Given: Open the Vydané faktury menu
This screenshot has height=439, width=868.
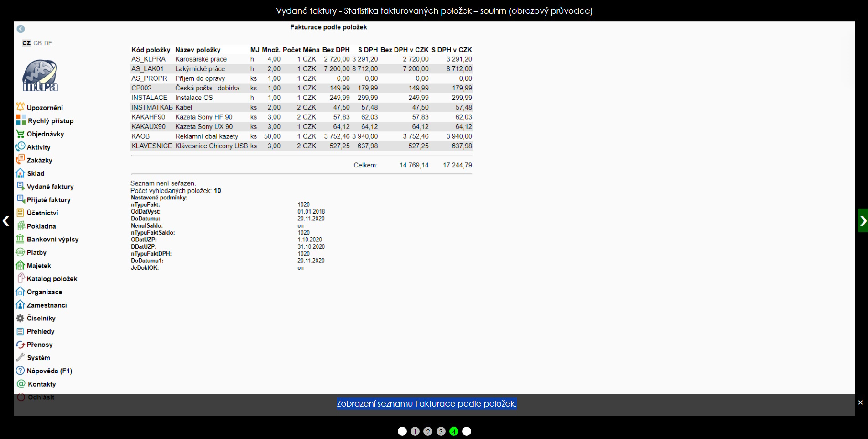Looking at the screenshot, I should (x=50, y=187).
